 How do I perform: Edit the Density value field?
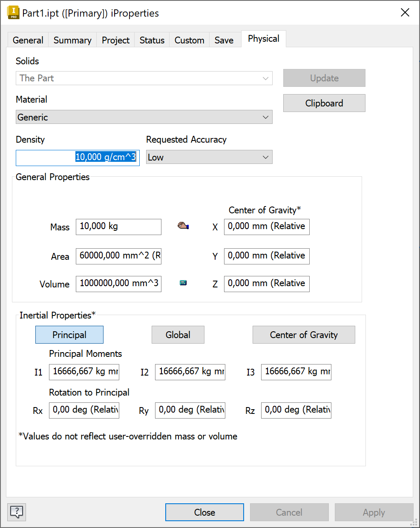point(78,157)
